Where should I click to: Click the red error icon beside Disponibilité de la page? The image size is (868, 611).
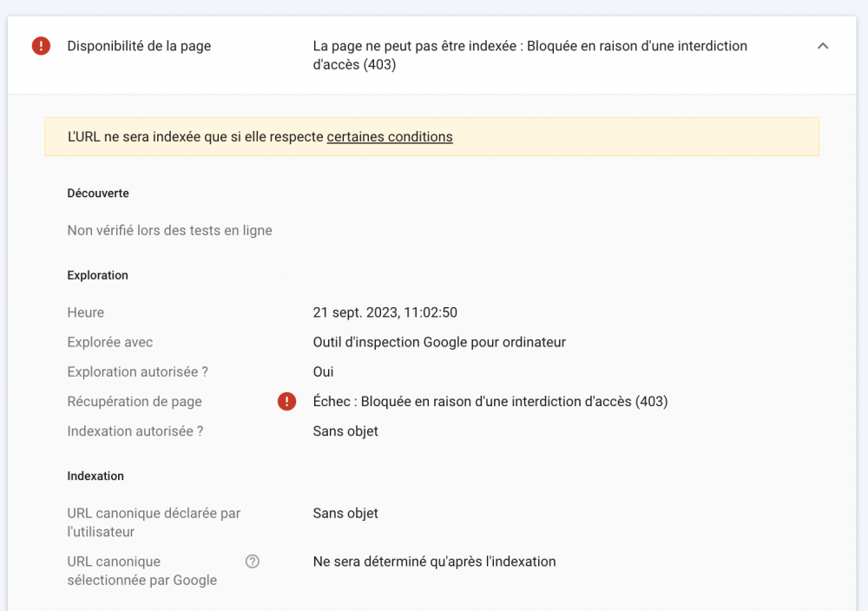tap(41, 46)
